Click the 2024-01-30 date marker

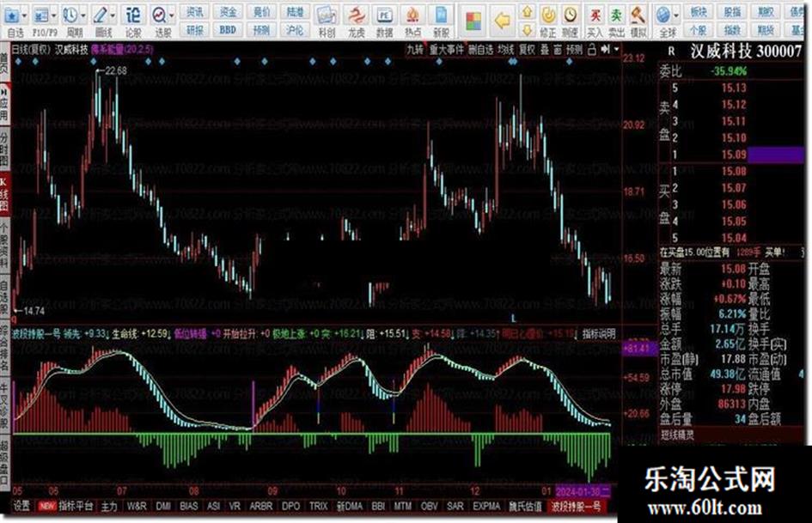tap(583, 490)
